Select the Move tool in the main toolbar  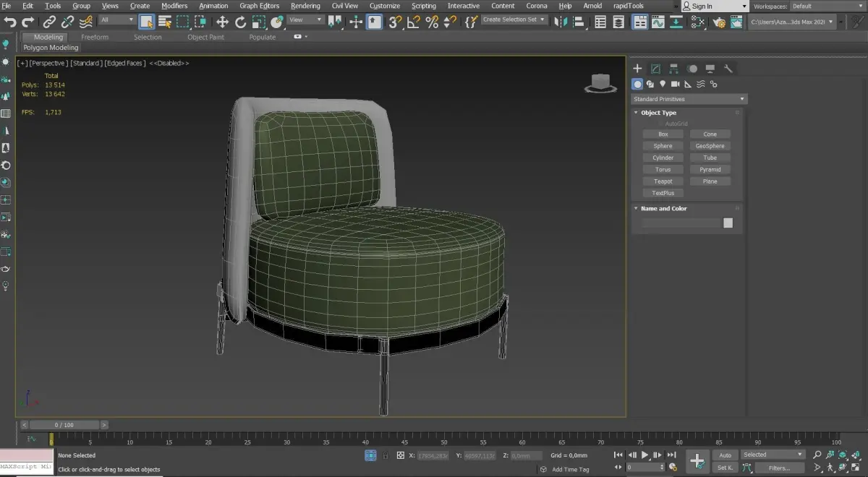(222, 22)
